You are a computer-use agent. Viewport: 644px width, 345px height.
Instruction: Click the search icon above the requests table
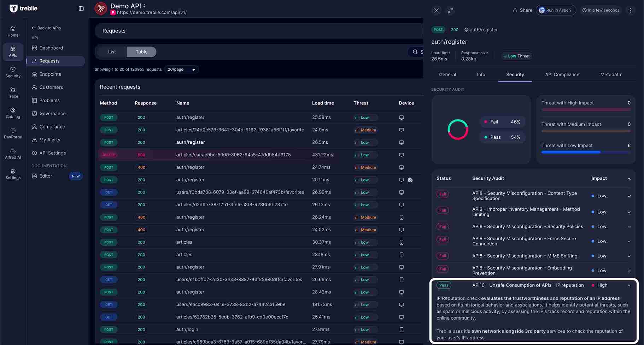415,52
